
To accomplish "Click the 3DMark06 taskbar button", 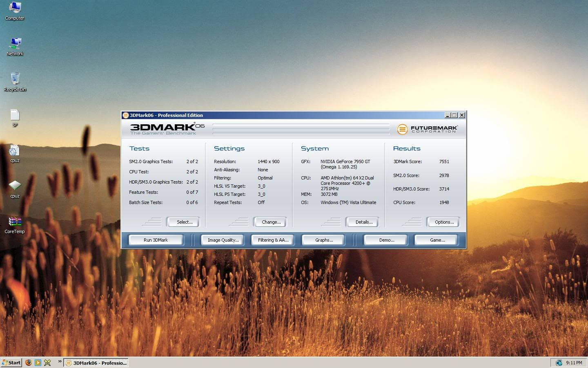I will tap(96, 363).
